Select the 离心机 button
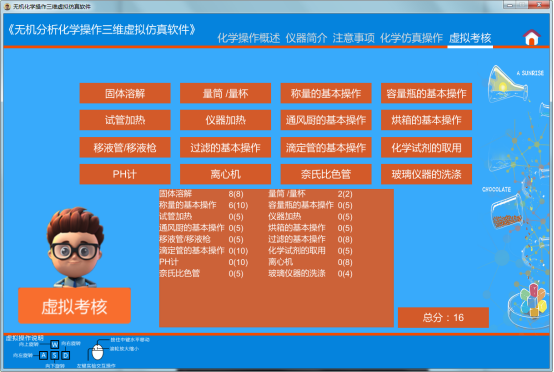Screen dimensions: 554x372 tap(225, 174)
